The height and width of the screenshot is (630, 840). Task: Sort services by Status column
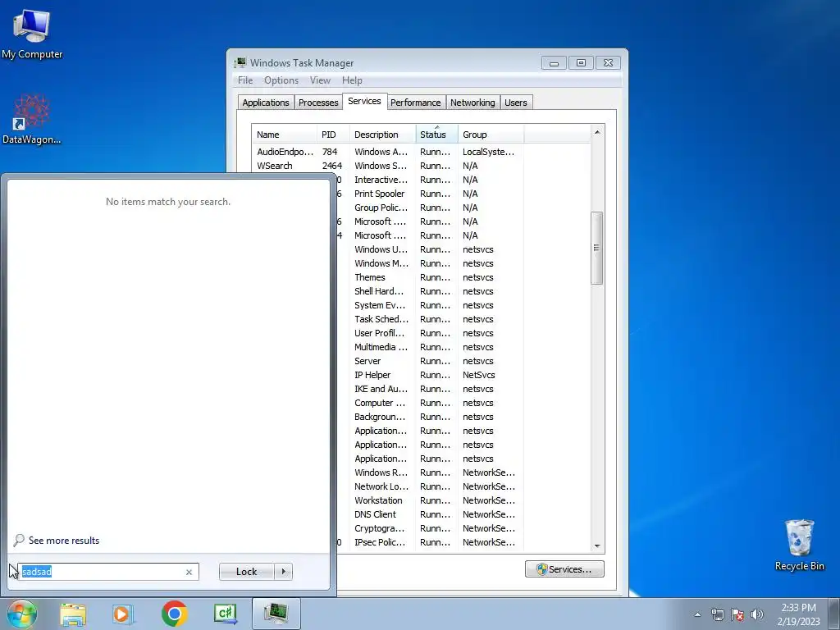click(x=436, y=135)
